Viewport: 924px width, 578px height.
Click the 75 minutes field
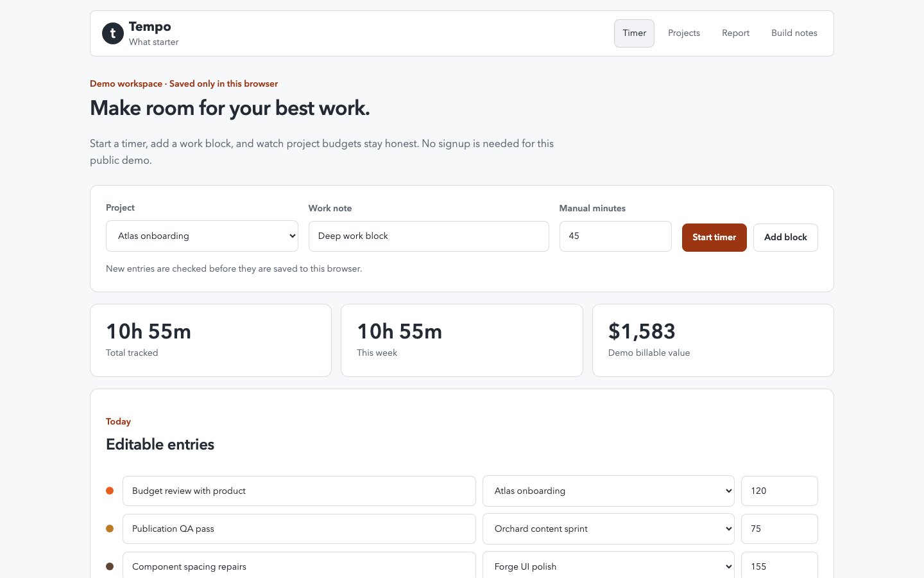[x=780, y=529]
